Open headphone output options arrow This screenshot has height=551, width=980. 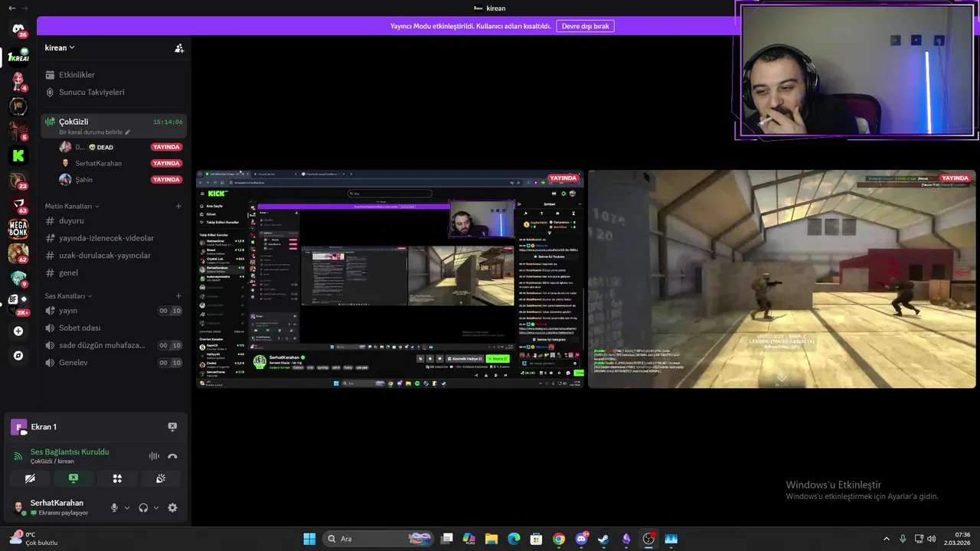156,507
